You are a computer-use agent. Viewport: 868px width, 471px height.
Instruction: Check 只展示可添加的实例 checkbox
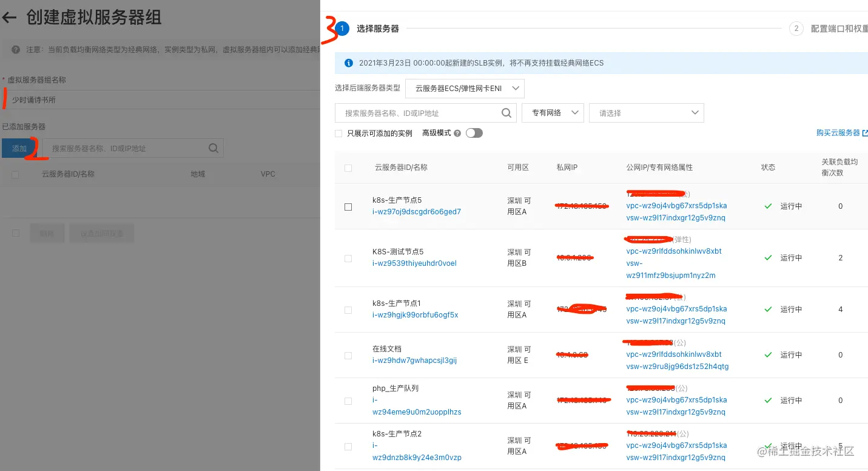point(338,134)
